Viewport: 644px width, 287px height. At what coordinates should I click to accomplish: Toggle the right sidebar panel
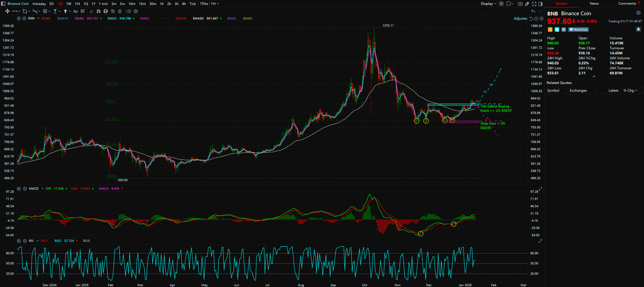540,4
